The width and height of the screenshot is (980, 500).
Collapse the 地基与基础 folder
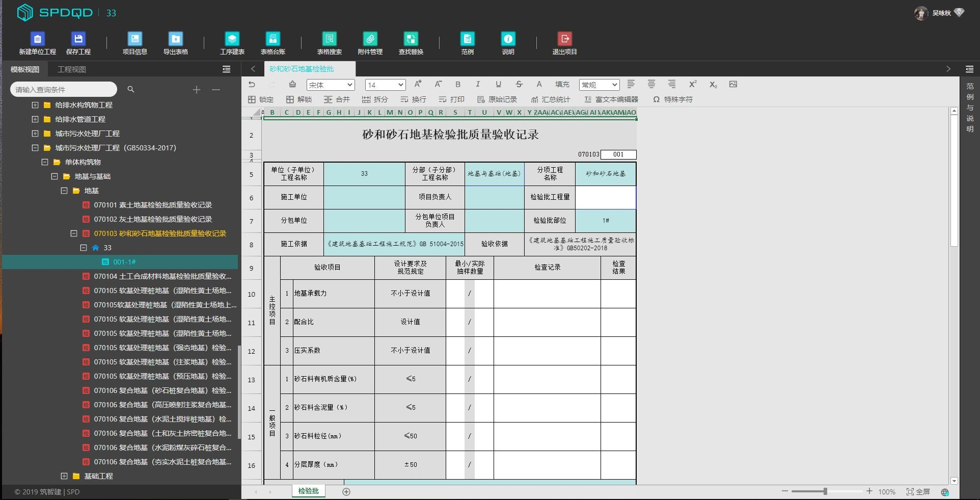coord(55,176)
